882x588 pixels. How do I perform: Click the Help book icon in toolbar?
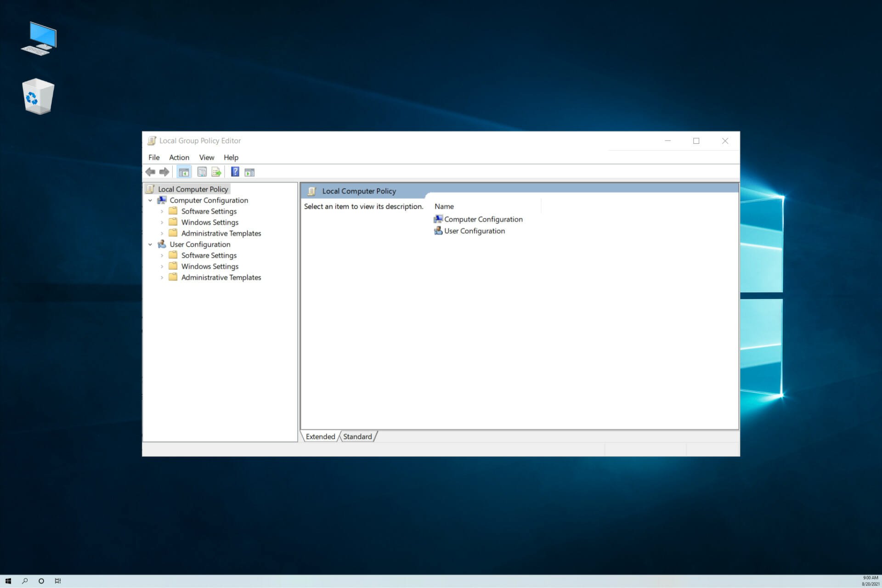point(234,172)
